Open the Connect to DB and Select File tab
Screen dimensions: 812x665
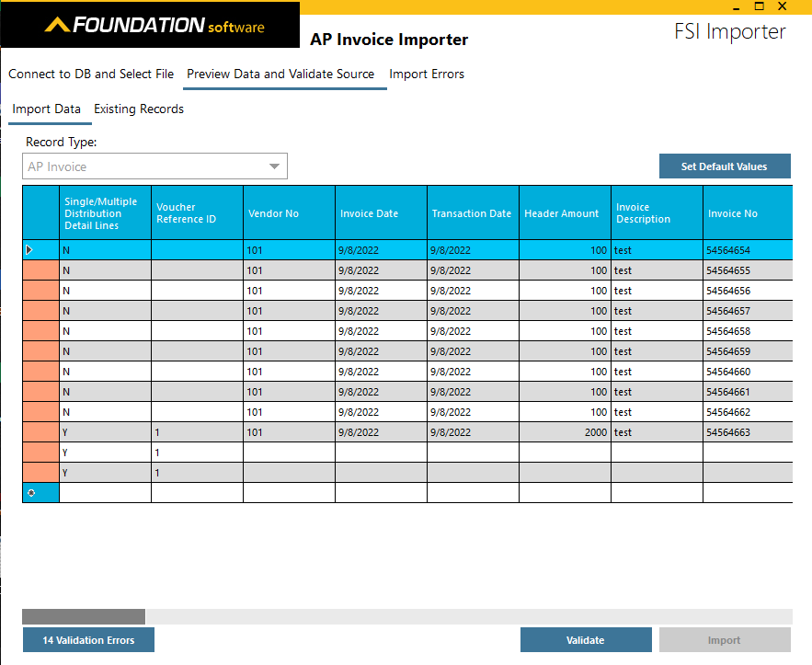click(91, 75)
